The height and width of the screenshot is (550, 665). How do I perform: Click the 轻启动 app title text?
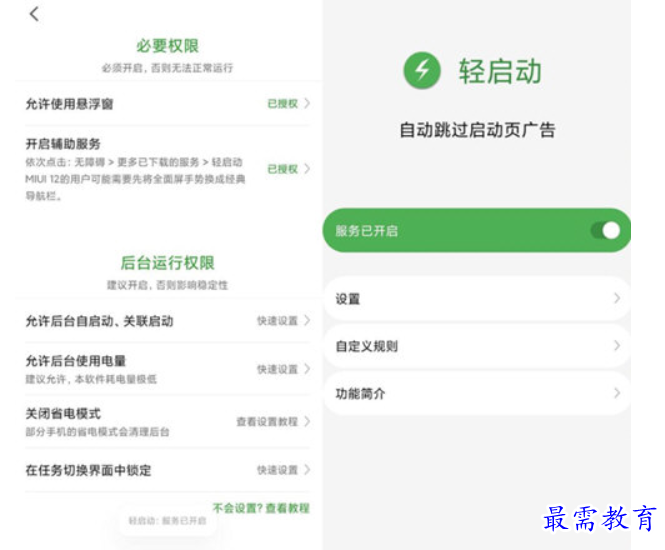pyautogui.click(x=500, y=71)
